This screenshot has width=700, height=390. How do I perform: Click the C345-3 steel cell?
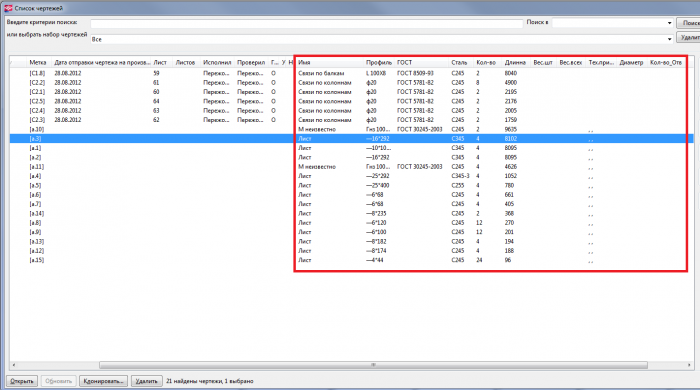460,176
